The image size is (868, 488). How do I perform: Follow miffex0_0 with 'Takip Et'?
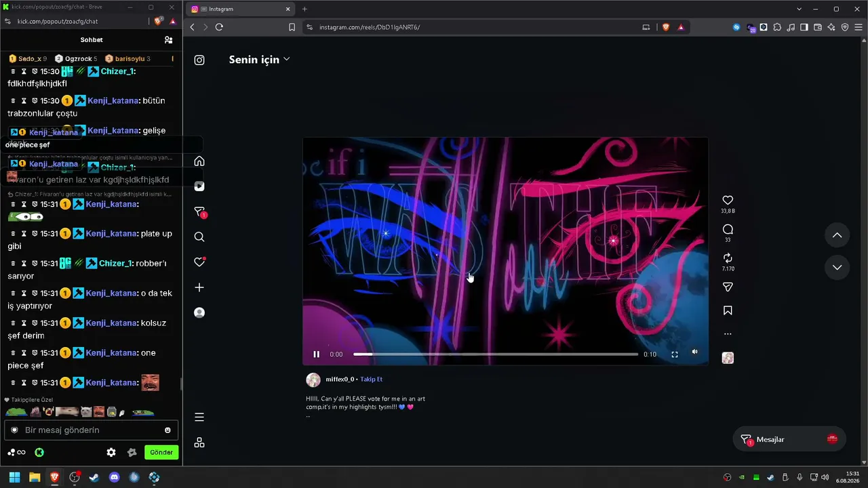[x=371, y=380]
